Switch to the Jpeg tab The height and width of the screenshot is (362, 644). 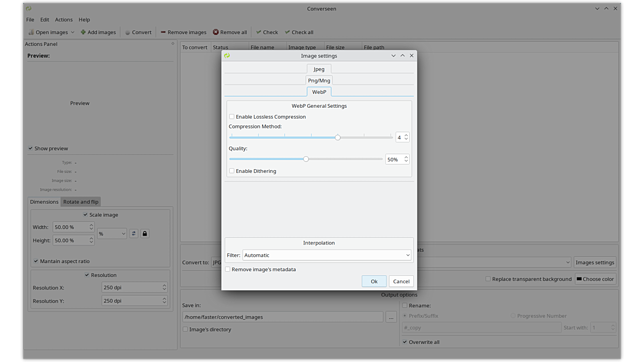319,69
